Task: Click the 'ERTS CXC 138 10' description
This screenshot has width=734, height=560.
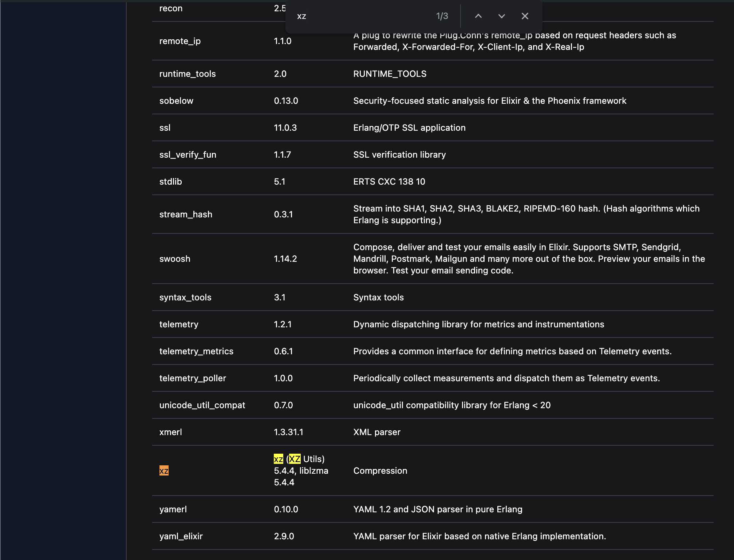Action: click(389, 182)
